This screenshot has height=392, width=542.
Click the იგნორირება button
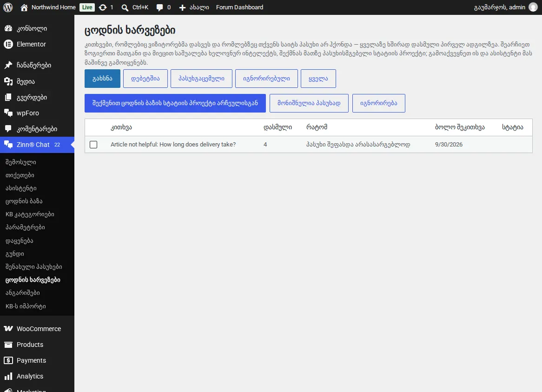tap(379, 103)
